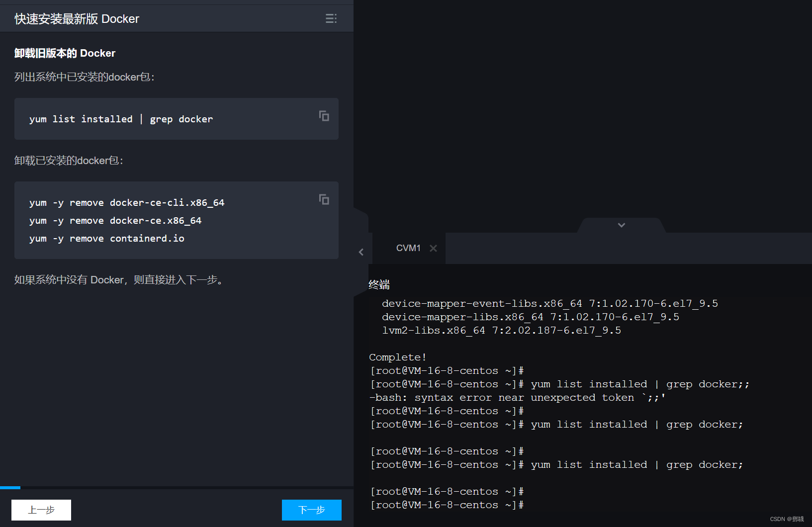Collapse the terminal using the down chevron
The width and height of the screenshot is (812, 527).
[x=621, y=225]
